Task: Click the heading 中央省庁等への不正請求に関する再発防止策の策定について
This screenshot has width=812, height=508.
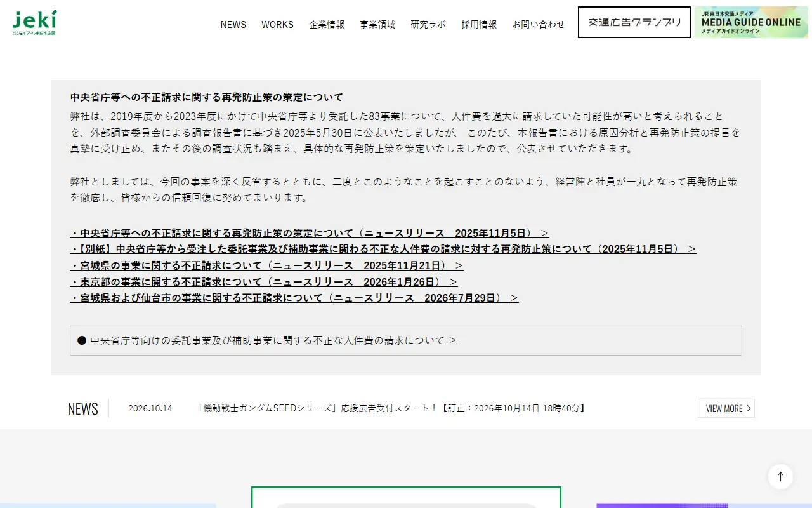Action: (x=207, y=97)
